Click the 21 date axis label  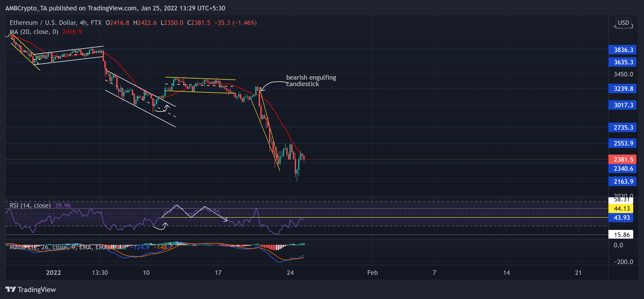tap(578, 273)
